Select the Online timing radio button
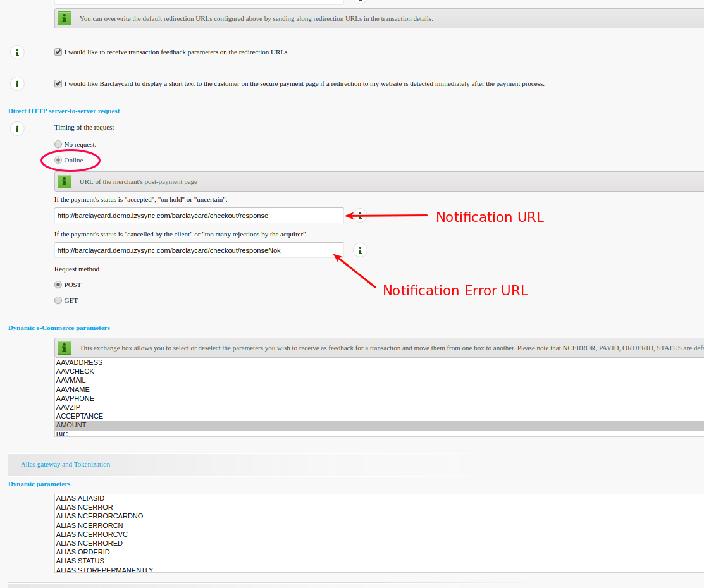This screenshot has width=704, height=588. tap(58, 160)
